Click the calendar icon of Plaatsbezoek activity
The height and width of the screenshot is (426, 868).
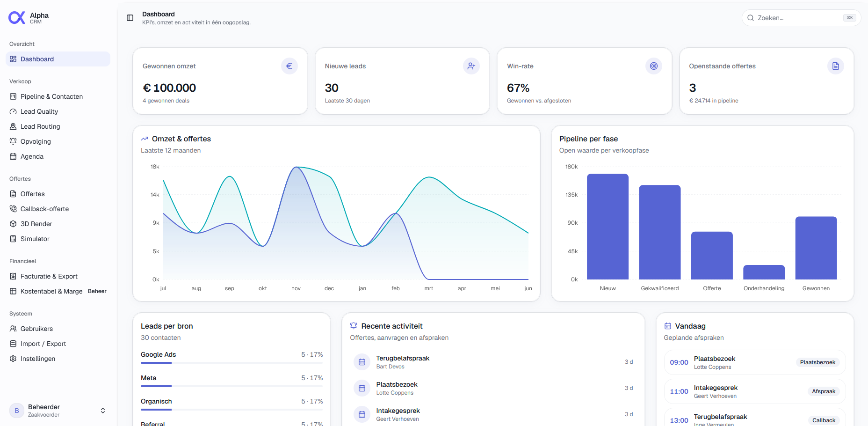point(362,388)
